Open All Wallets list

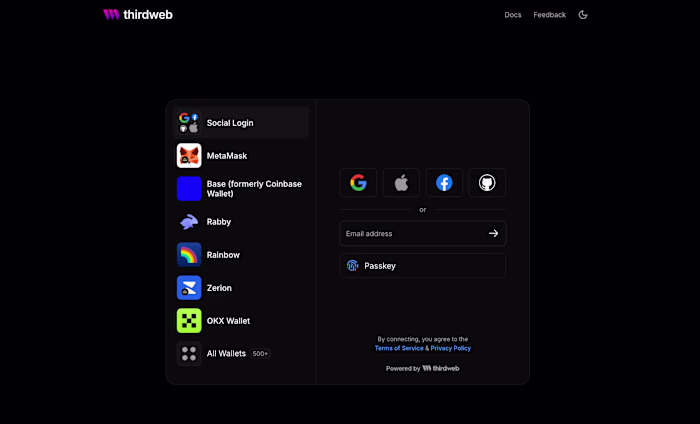tap(226, 353)
